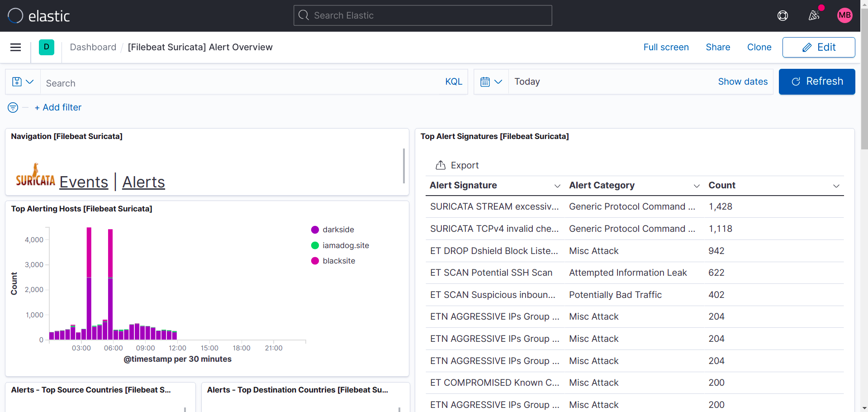Expand Alert Category column options
The width and height of the screenshot is (868, 412).
[697, 186]
